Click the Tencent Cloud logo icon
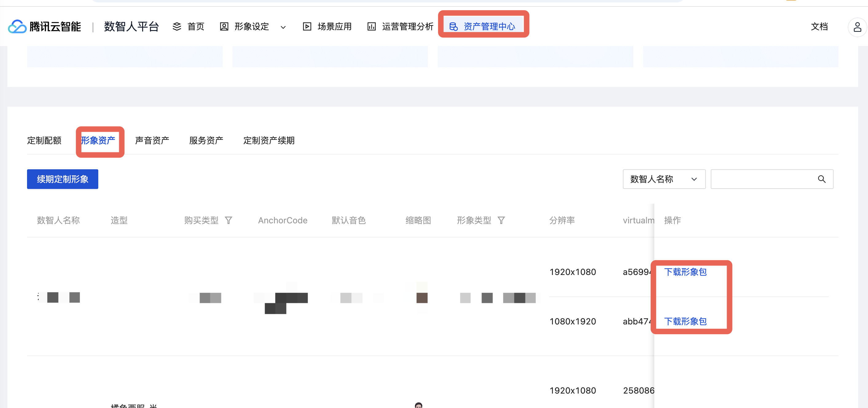 point(17,27)
